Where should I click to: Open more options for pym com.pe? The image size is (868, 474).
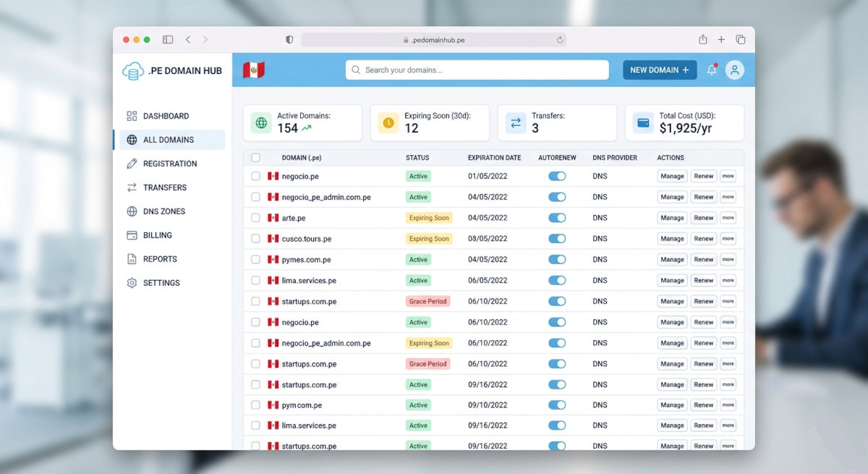(728, 405)
